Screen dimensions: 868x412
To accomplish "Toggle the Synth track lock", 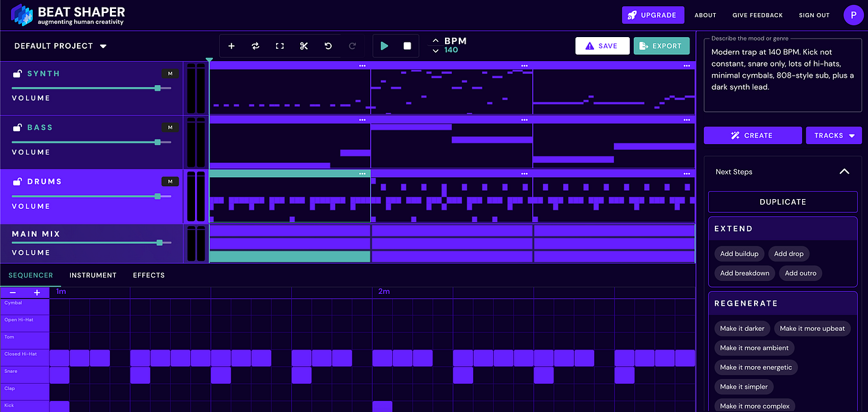I will click(17, 73).
